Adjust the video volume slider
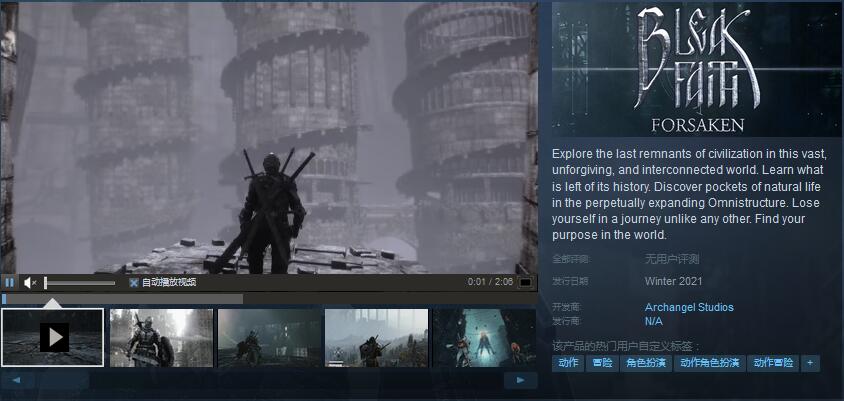 (80, 283)
